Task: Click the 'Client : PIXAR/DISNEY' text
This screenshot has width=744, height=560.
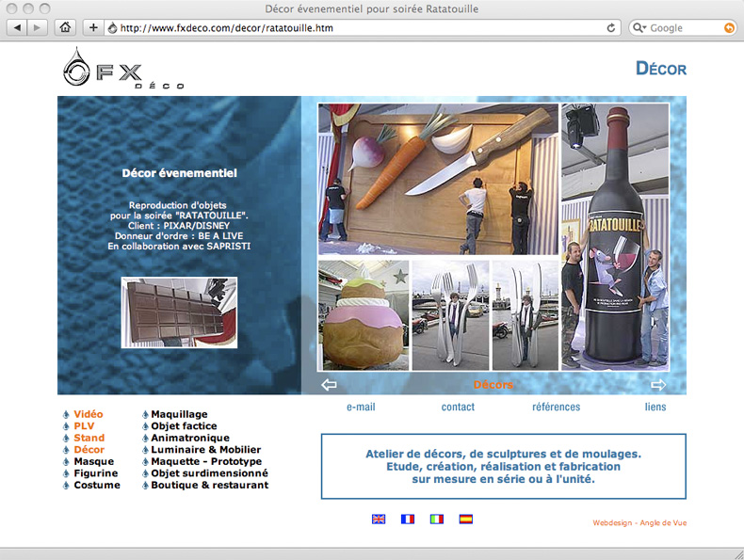Action: coord(179,226)
